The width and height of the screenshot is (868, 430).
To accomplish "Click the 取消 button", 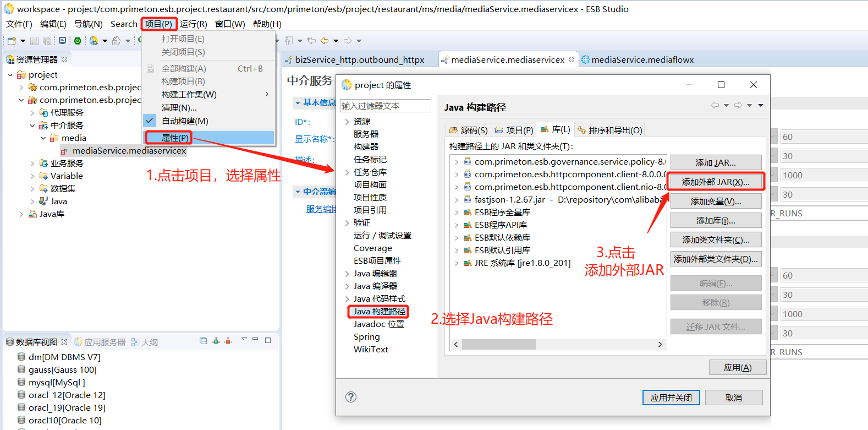I will [734, 398].
